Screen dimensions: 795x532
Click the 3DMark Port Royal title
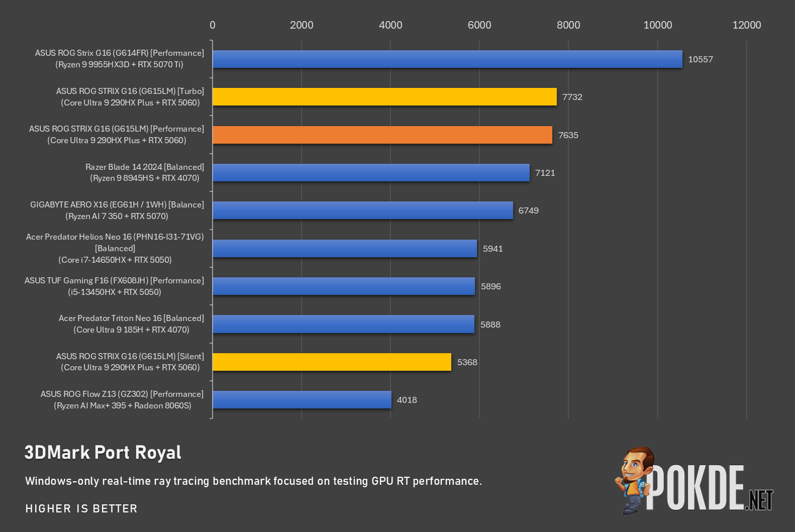coord(103,453)
